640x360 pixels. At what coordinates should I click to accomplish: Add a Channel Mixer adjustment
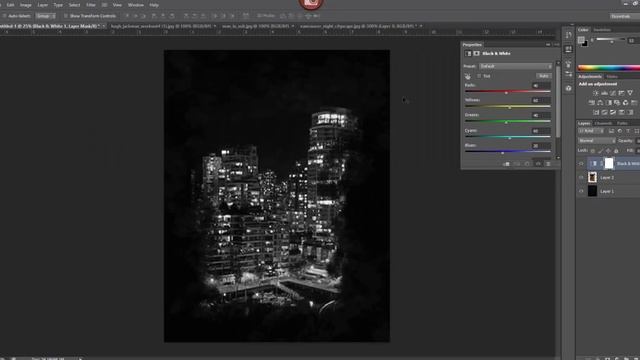[x=626, y=103]
